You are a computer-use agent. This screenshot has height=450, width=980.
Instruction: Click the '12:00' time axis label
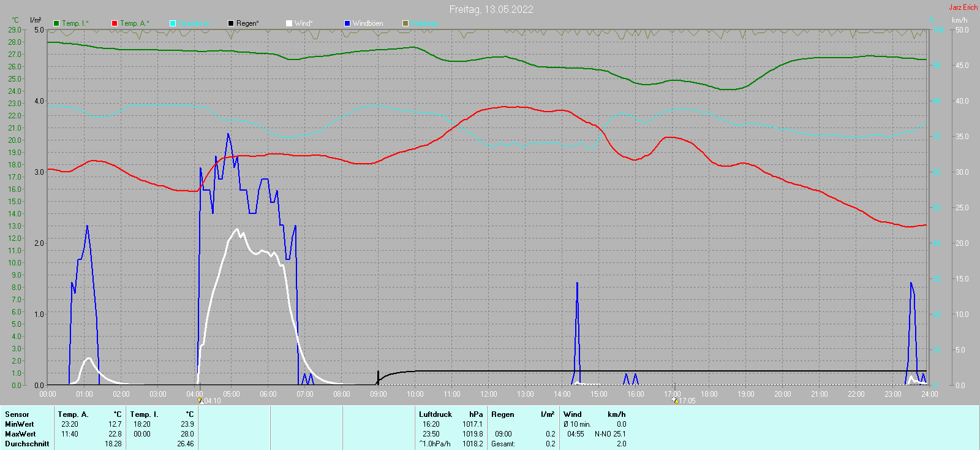click(x=489, y=394)
